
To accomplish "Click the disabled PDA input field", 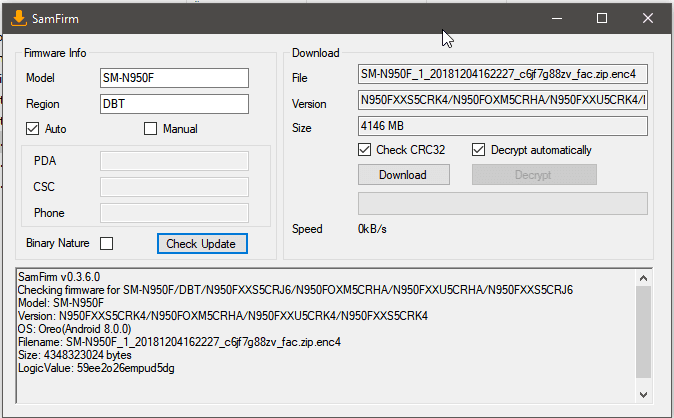I will [x=174, y=161].
